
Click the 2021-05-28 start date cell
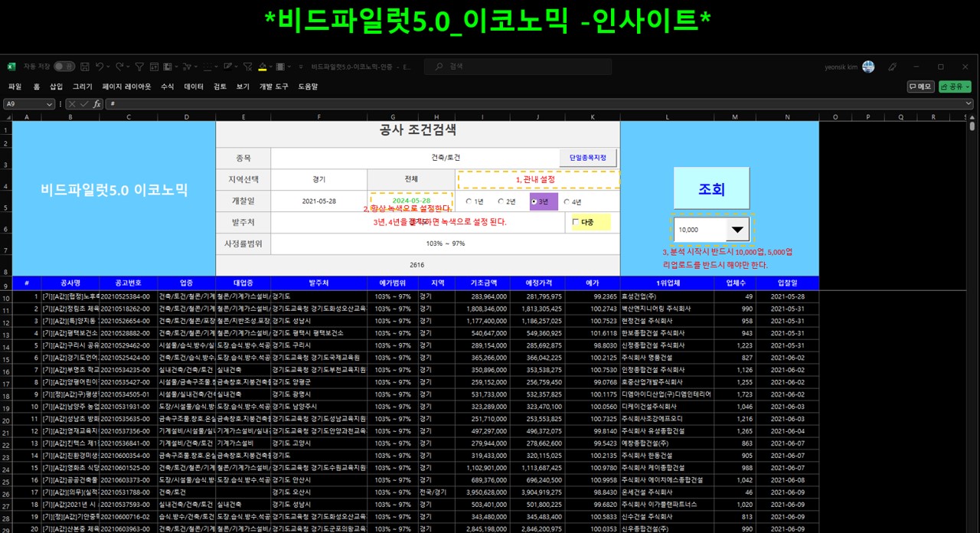click(318, 201)
